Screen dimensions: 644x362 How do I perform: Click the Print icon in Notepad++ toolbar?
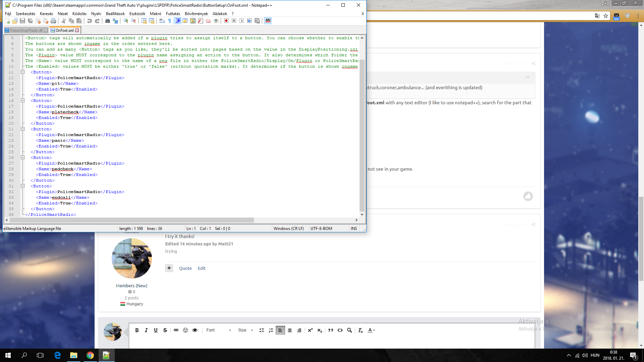[53, 21]
